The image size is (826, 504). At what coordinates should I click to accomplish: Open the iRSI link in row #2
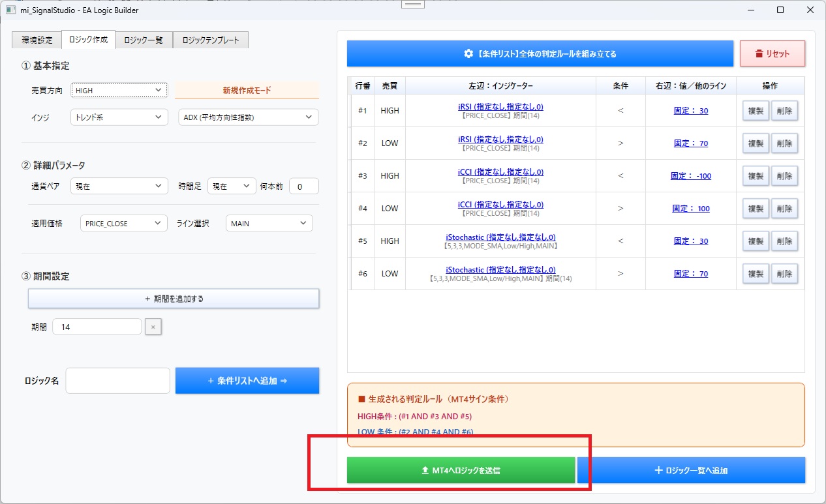point(500,139)
